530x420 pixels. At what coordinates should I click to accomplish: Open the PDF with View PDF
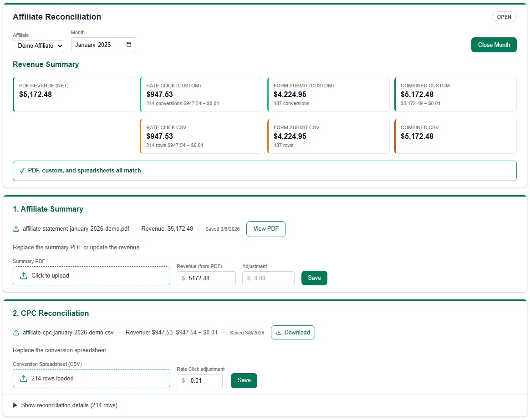(265, 229)
